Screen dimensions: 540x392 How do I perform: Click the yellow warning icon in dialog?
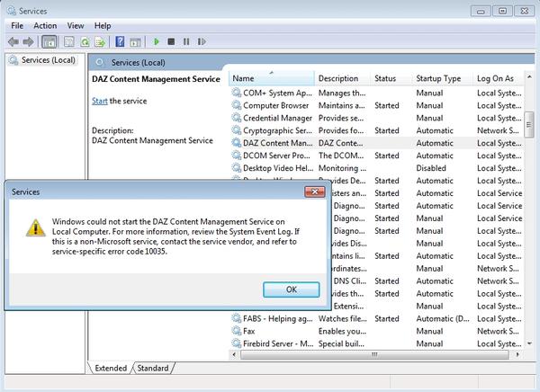coord(35,227)
